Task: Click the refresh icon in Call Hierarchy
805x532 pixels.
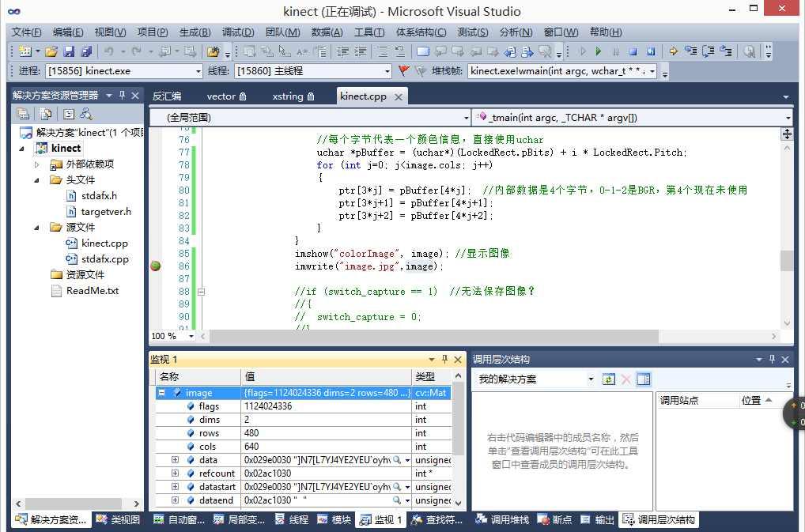Action: coord(608,379)
